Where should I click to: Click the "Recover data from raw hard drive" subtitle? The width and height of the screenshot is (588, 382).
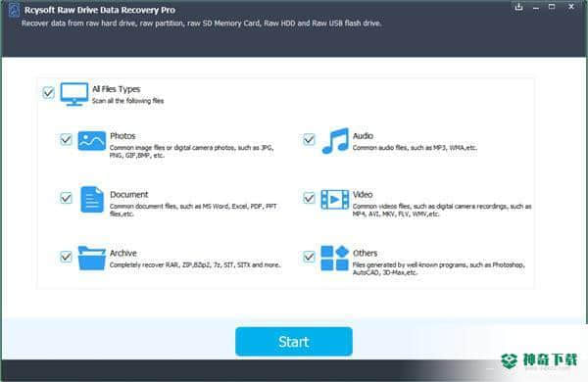pyautogui.click(x=201, y=24)
